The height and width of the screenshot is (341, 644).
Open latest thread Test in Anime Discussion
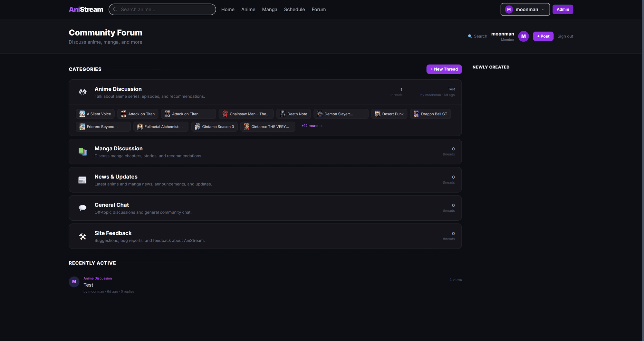pos(451,89)
